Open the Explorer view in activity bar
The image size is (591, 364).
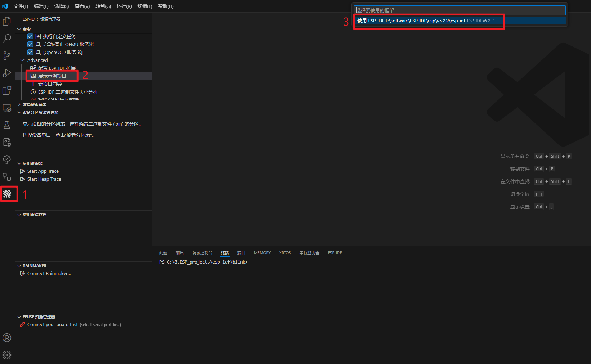[7, 21]
